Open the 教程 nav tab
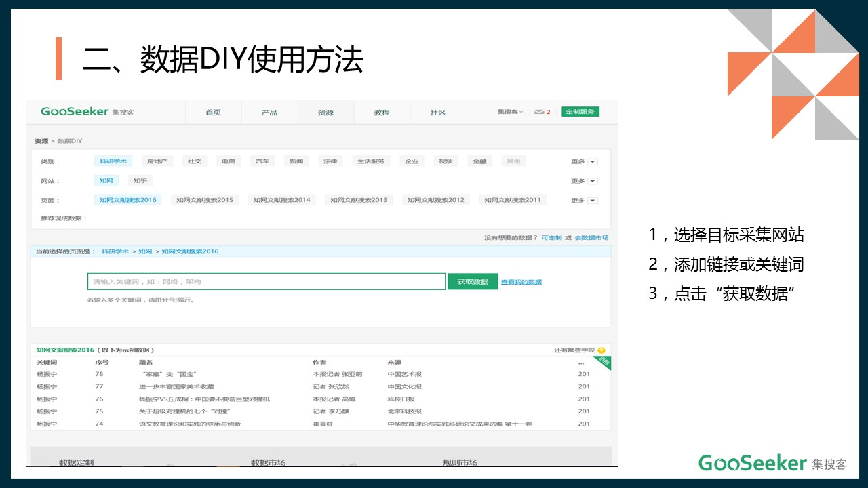Screen dimensions: 868x488 [382, 113]
